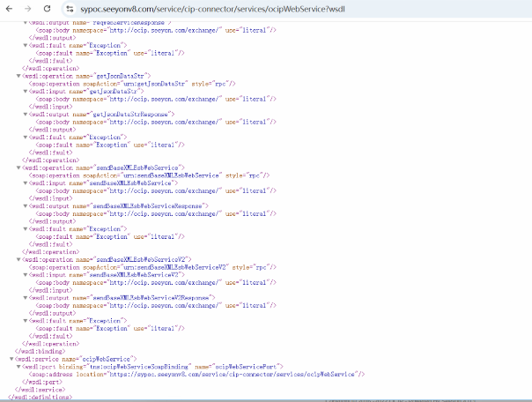
Task: Collapse the sendBaseXMLEsbWebServiceV2 wsdl:operation node
Action: 19,259
